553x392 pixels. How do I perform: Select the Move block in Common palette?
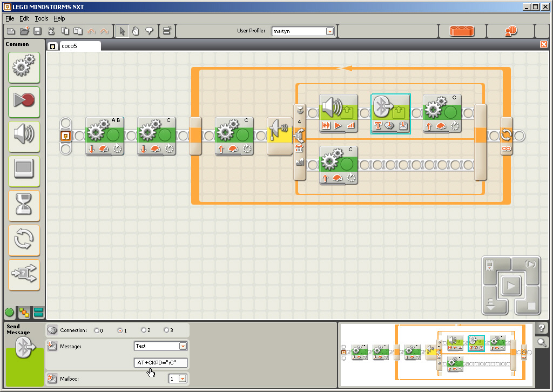pos(24,67)
